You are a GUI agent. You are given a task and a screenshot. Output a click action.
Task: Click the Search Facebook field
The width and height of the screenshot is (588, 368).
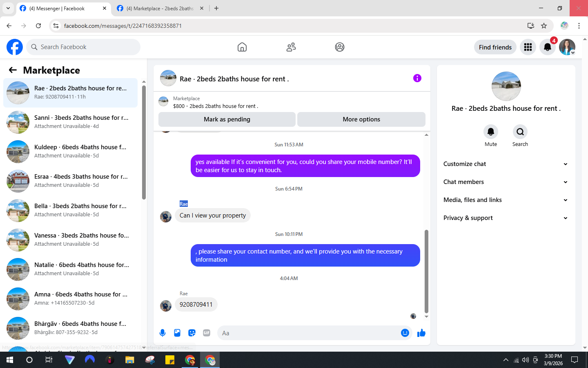tap(83, 47)
